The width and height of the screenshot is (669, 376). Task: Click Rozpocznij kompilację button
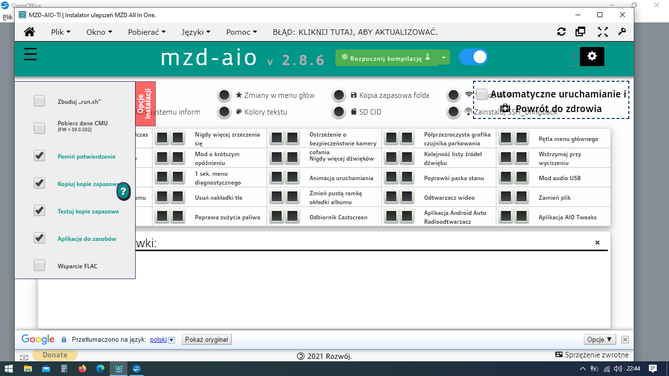click(387, 58)
